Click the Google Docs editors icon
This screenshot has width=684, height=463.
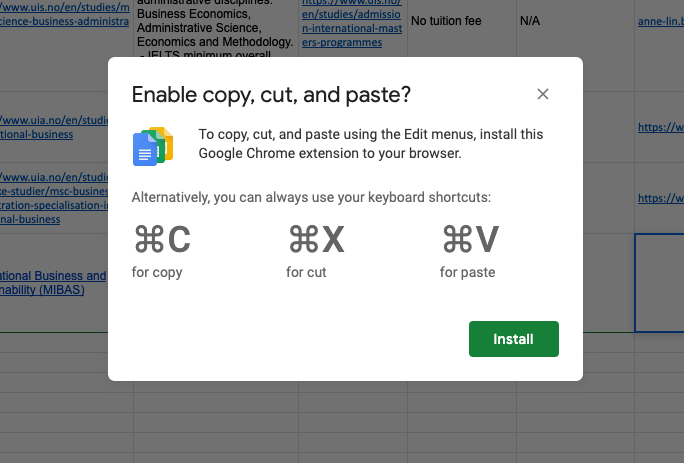[x=153, y=146]
